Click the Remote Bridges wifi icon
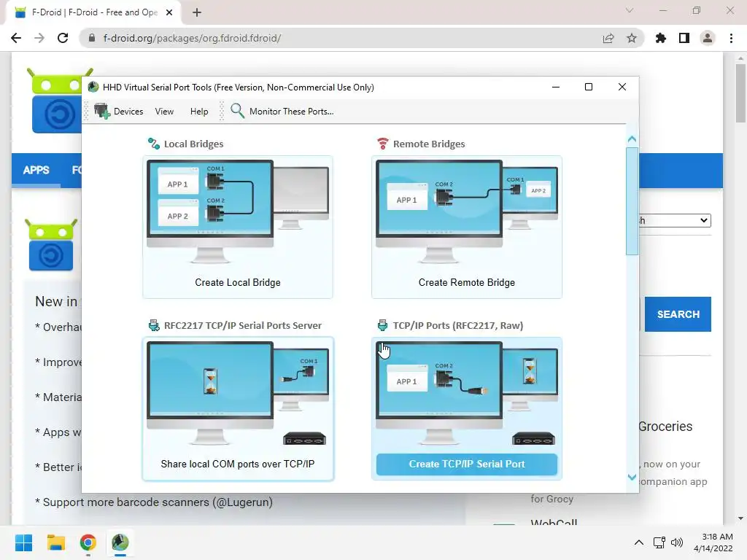 click(x=382, y=144)
